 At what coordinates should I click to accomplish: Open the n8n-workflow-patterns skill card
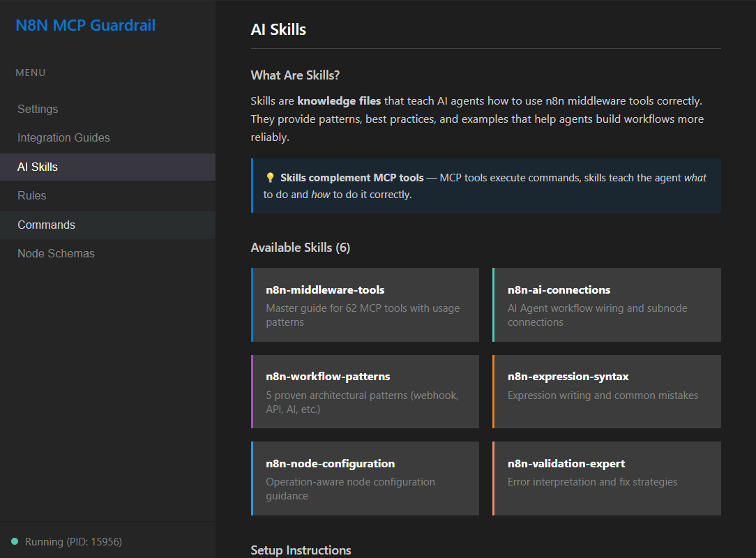pyautogui.click(x=365, y=391)
